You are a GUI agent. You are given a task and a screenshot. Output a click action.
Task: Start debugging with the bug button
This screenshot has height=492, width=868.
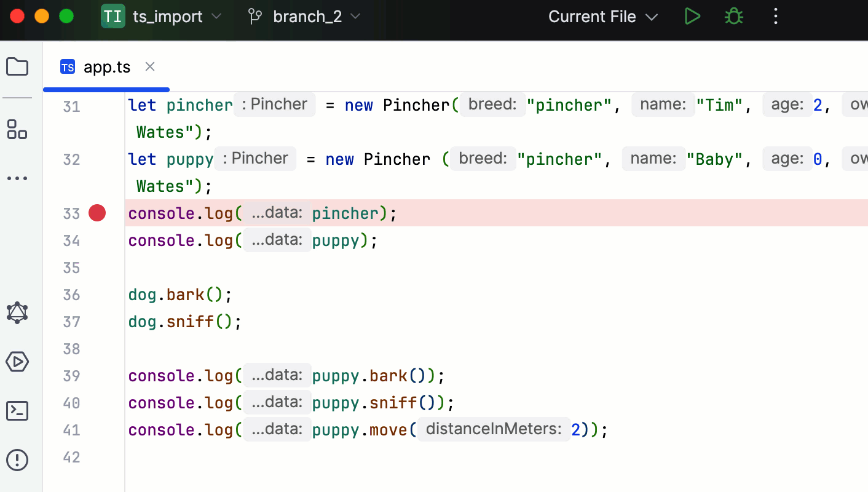[734, 17]
